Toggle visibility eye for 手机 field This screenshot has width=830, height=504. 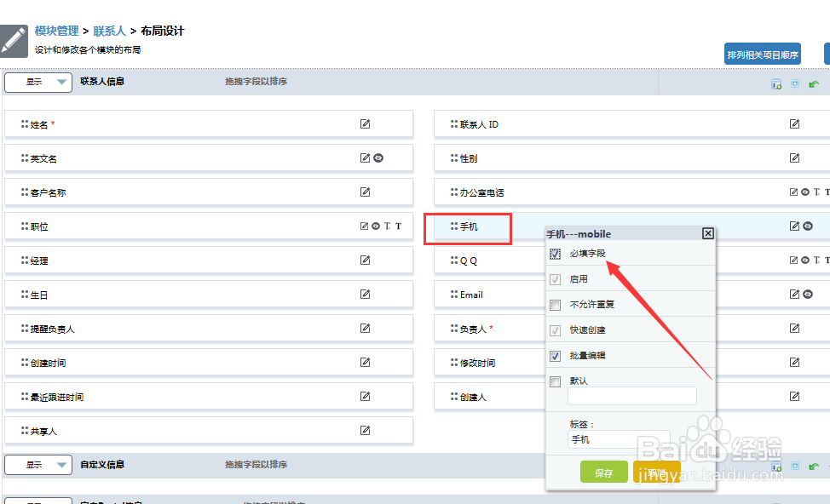click(808, 226)
